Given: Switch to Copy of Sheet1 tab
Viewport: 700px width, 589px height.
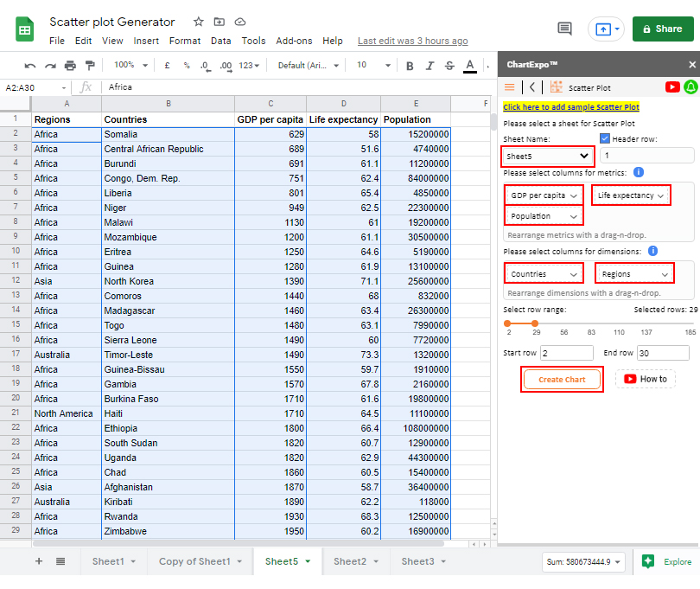Looking at the screenshot, I should coord(200,561).
